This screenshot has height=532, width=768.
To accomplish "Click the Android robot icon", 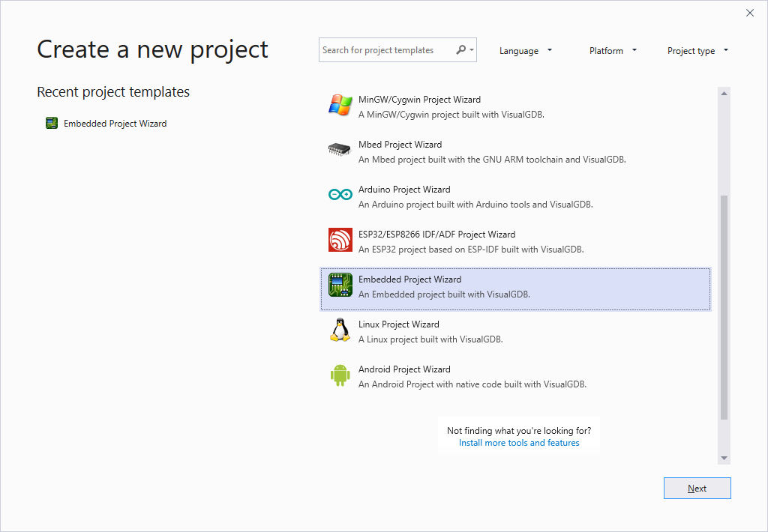I will (x=340, y=375).
